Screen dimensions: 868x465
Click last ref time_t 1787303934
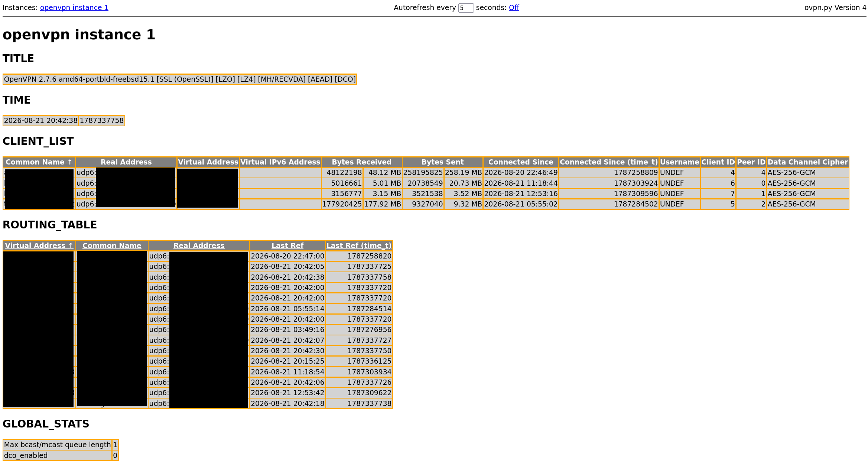pos(359,372)
